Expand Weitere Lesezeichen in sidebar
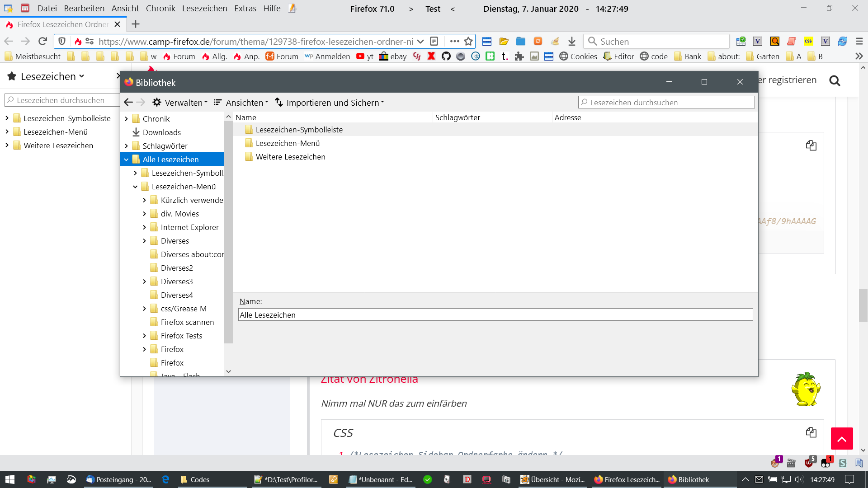The image size is (868, 488). [7, 145]
